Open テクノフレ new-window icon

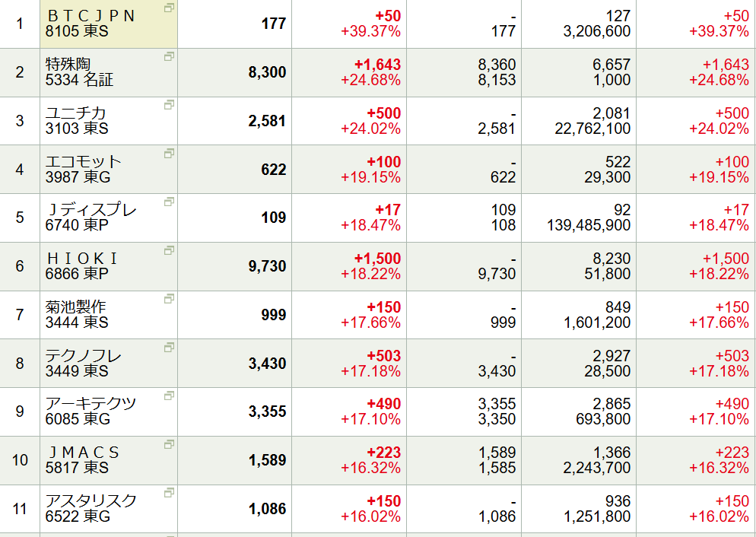[x=169, y=348]
